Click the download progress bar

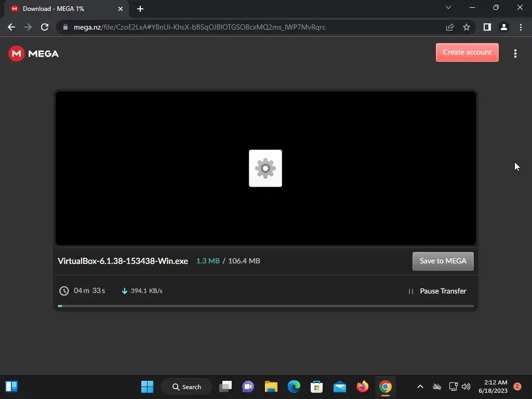(x=265, y=306)
